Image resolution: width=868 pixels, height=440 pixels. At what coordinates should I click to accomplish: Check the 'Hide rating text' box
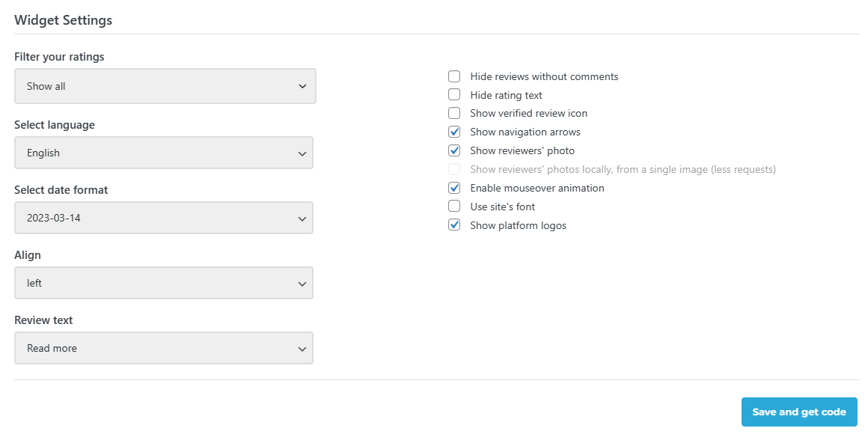tap(454, 94)
